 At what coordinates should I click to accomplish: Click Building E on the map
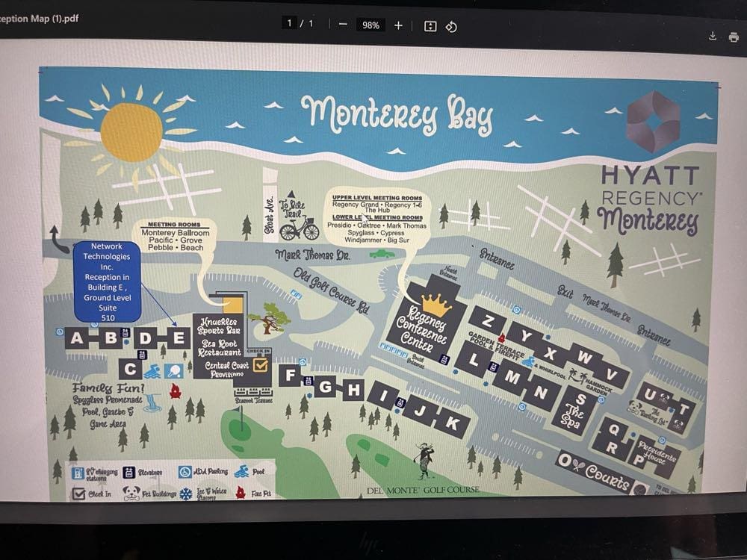pos(179,338)
